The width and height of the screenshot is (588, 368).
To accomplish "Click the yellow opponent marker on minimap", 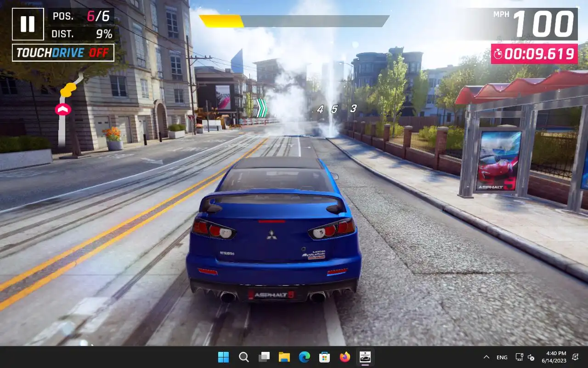I will coord(68,90).
